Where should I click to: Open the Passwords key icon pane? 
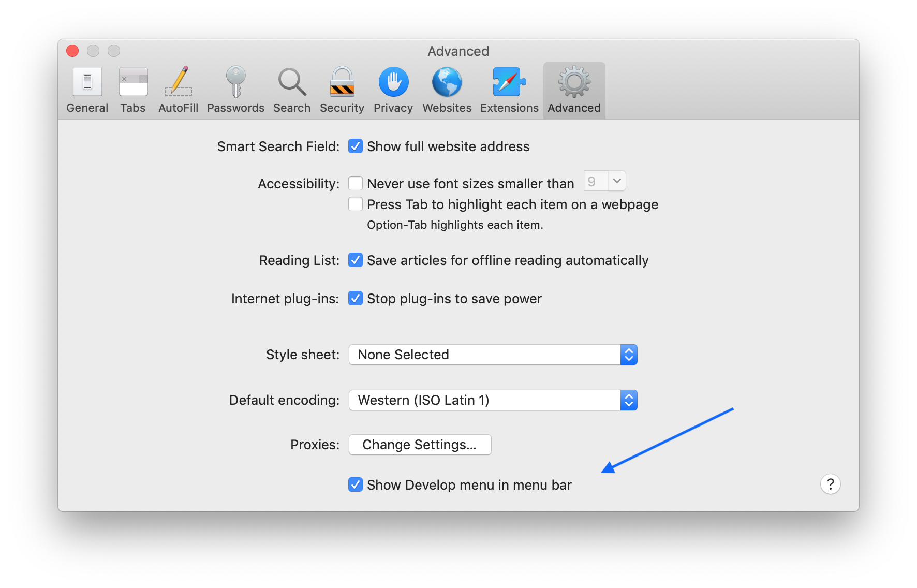click(235, 91)
